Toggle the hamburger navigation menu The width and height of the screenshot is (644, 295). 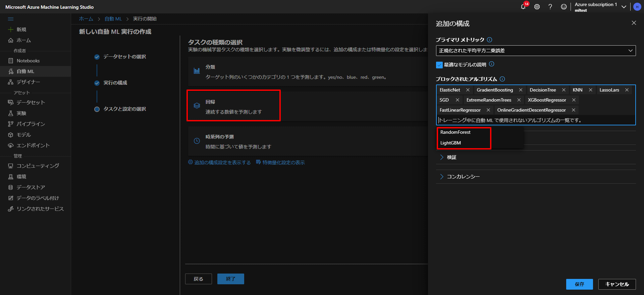[x=11, y=19]
